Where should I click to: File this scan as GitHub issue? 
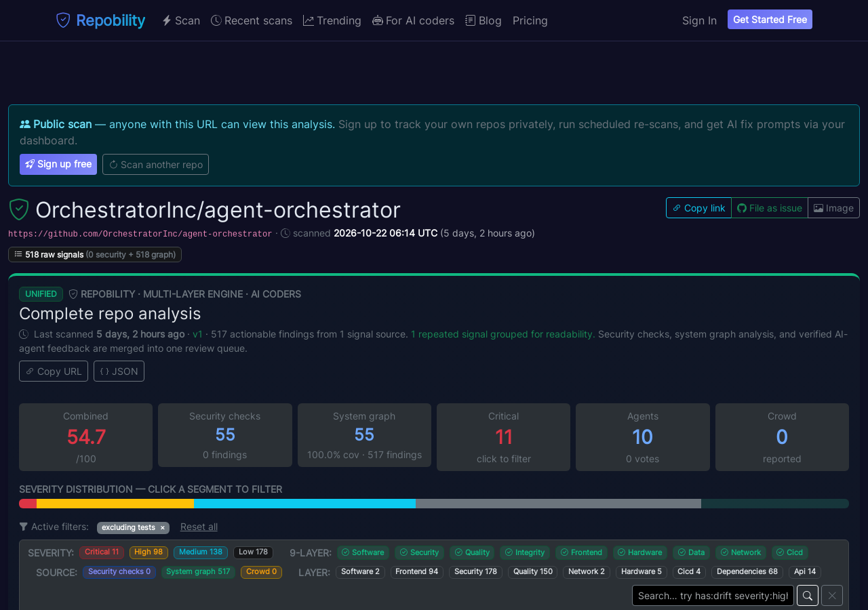[770, 208]
